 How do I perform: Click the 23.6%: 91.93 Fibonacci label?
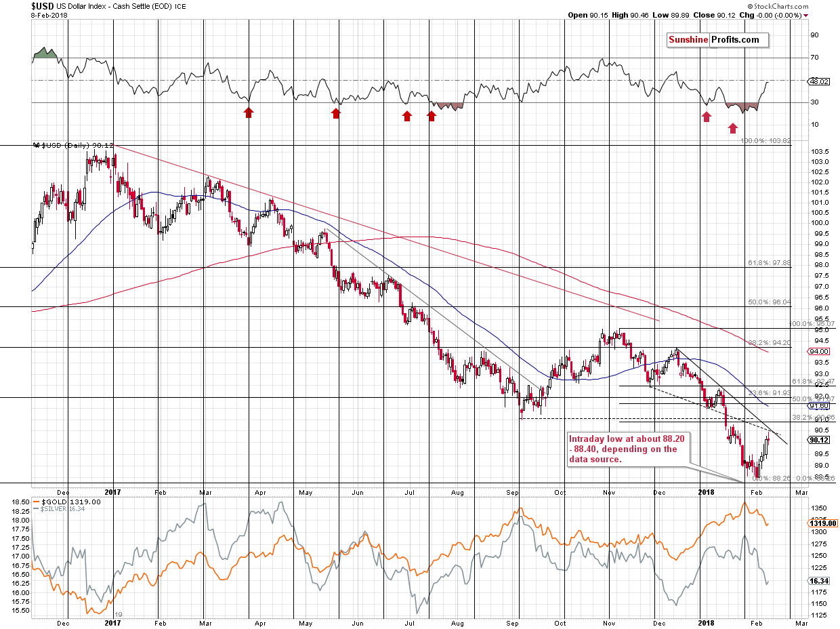point(770,393)
